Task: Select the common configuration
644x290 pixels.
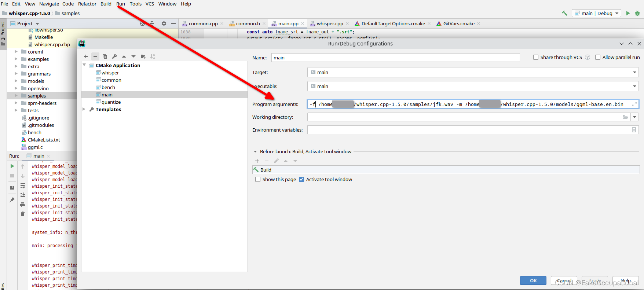Action: click(x=111, y=80)
